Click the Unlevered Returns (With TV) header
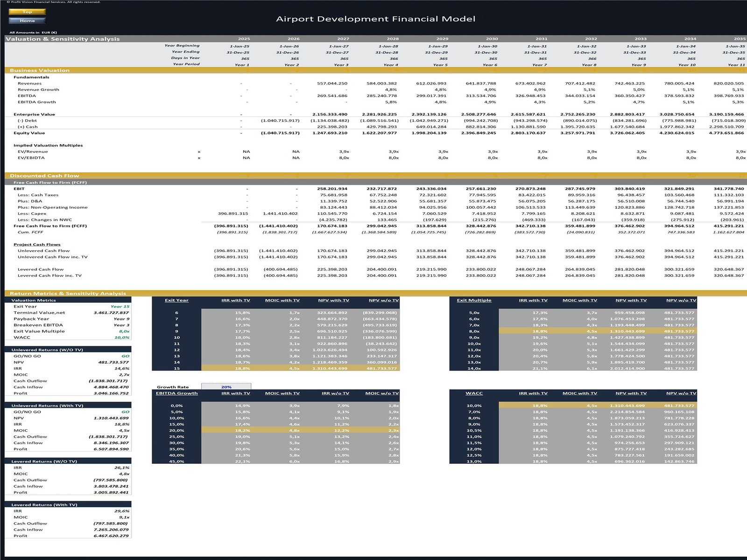This screenshot has width=747, height=560. 47,406
